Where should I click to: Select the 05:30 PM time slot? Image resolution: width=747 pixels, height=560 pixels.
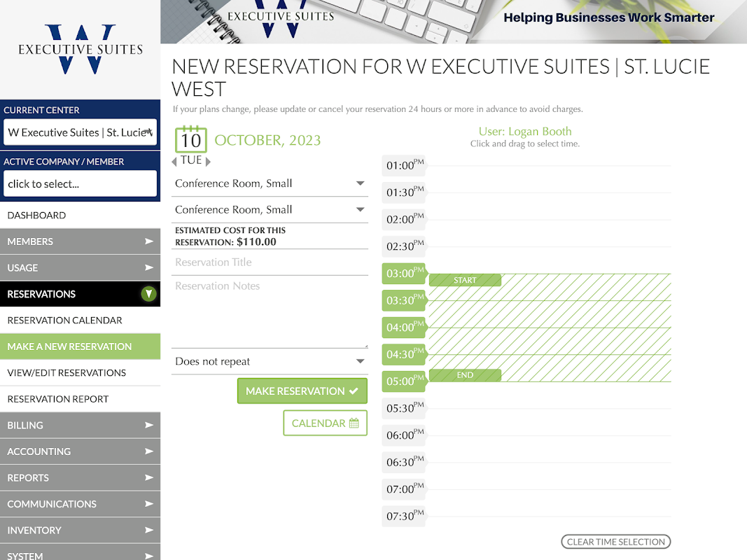point(404,408)
